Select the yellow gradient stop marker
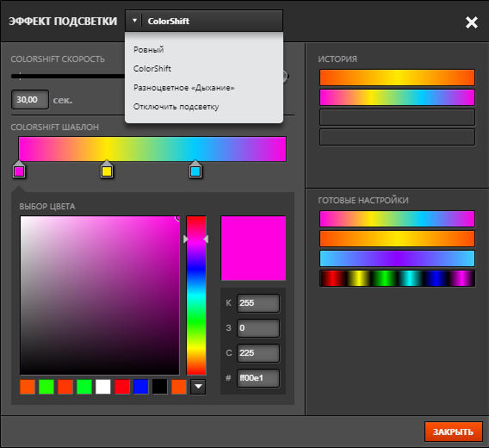489x448 pixels. 107,170
